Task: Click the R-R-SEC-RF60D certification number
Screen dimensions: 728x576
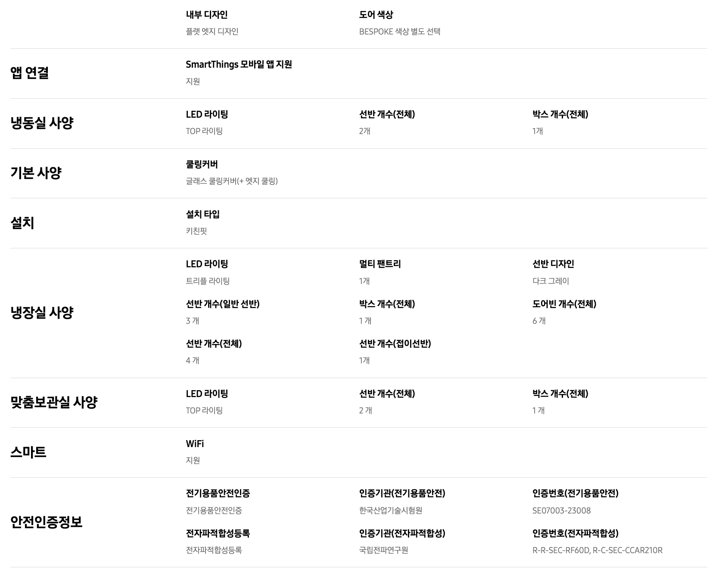Action: pyautogui.click(x=560, y=550)
